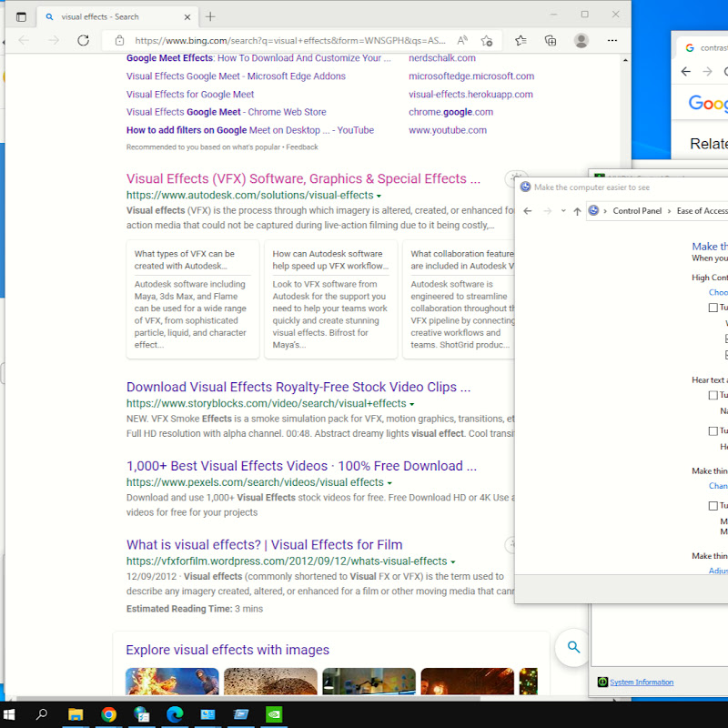Add this page to favorites star
728x728 pixels.
pyautogui.click(x=487, y=40)
